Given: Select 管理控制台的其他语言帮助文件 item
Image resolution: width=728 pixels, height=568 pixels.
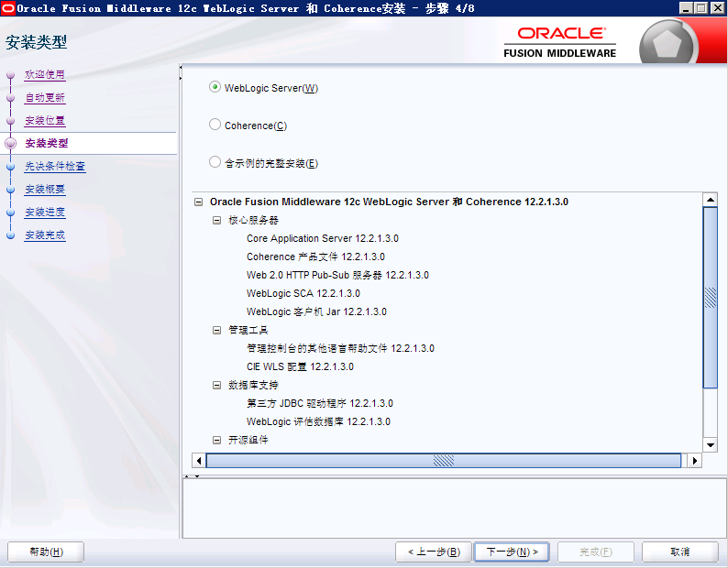Looking at the screenshot, I should click(340, 348).
